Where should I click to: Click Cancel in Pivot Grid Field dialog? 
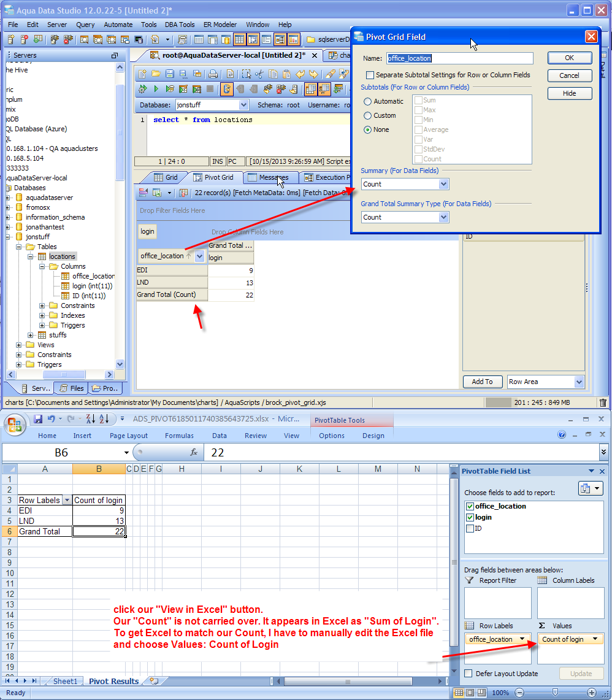[x=570, y=76]
